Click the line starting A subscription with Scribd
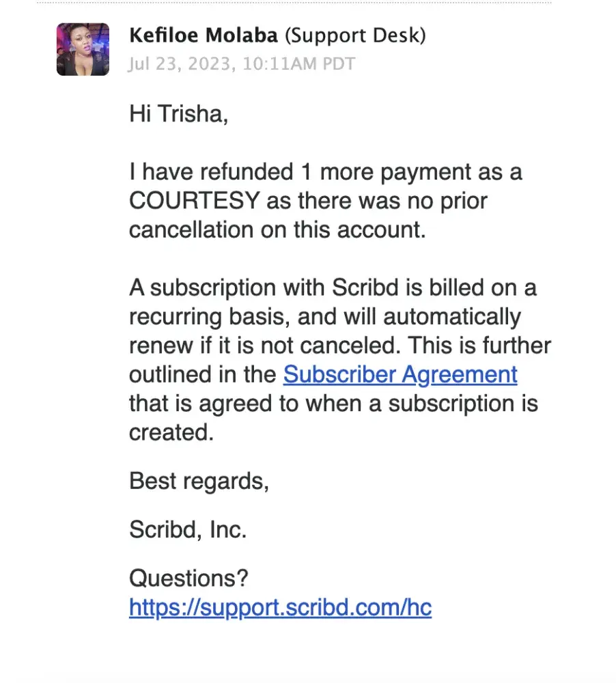Screen dimensions: 616x683 (332, 288)
